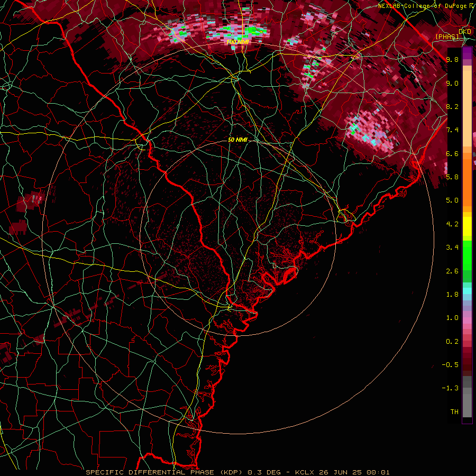
Task: Click the 5.0 scale value
Action: (x=452, y=200)
